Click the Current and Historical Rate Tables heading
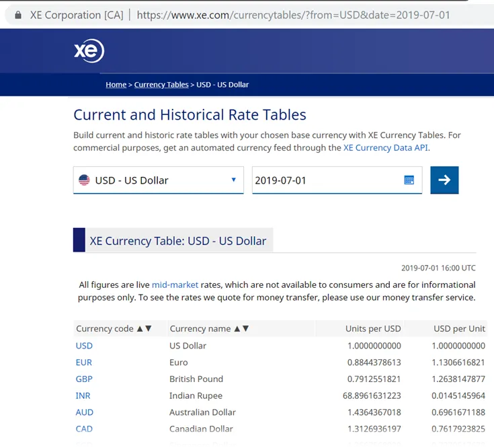Viewport: 494px width, 448px height. (x=190, y=115)
